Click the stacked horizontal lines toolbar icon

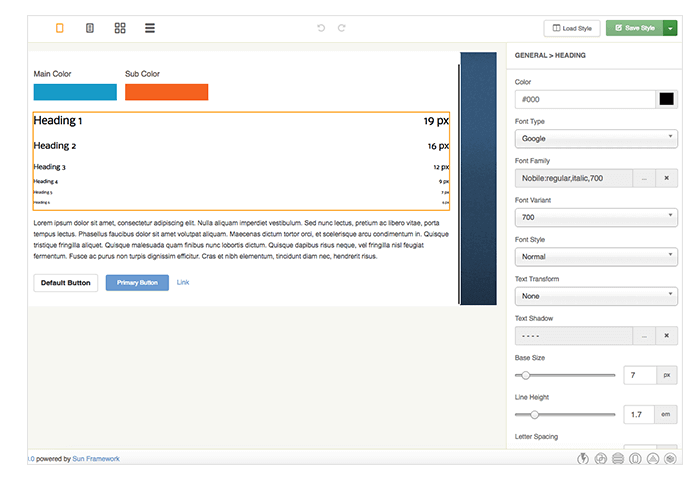150,28
